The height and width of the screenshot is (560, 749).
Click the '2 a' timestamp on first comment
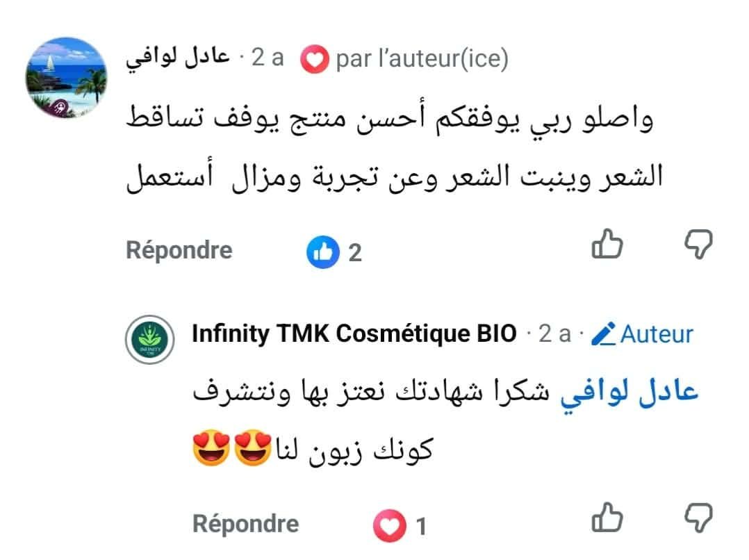(267, 58)
